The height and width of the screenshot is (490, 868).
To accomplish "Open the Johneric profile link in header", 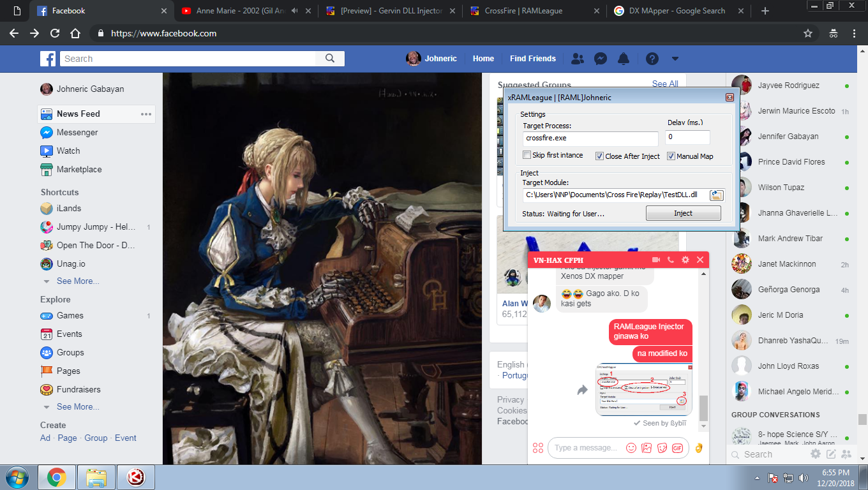I will pos(432,59).
